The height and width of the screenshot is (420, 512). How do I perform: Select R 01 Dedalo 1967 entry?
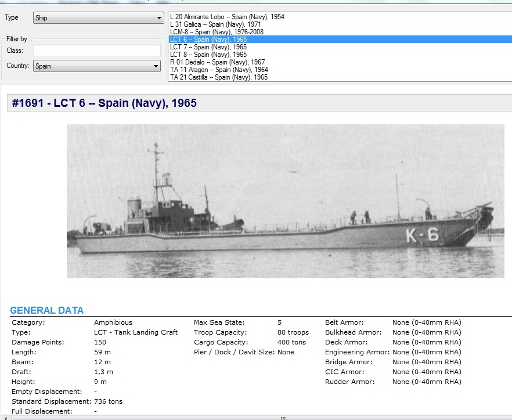[x=217, y=62]
